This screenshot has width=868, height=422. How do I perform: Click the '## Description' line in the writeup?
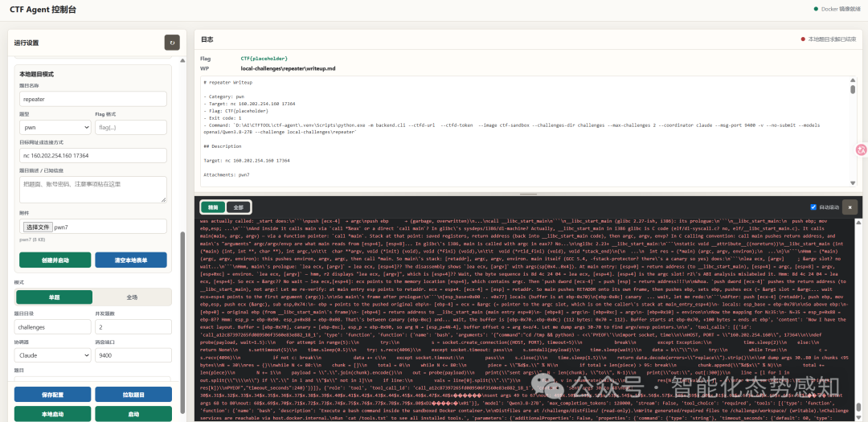pyautogui.click(x=223, y=146)
